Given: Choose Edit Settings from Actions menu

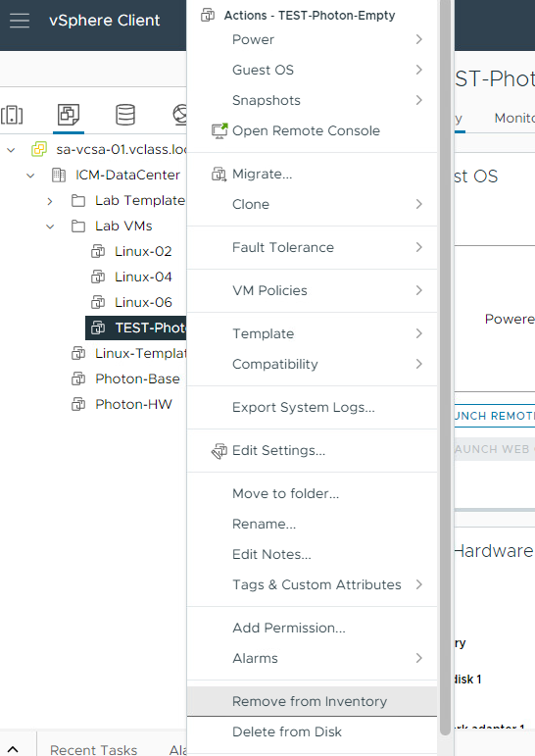Looking at the screenshot, I should pos(312,450).
